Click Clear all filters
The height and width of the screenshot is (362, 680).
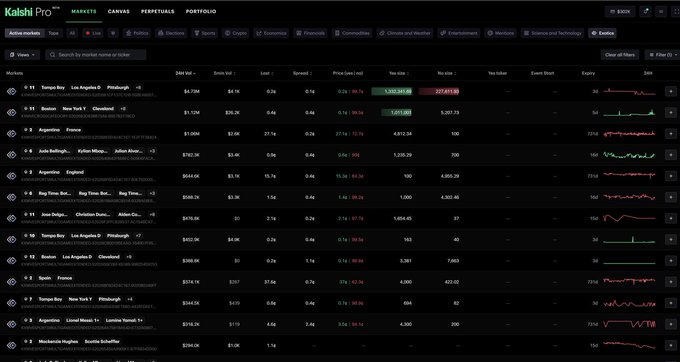[x=620, y=55]
